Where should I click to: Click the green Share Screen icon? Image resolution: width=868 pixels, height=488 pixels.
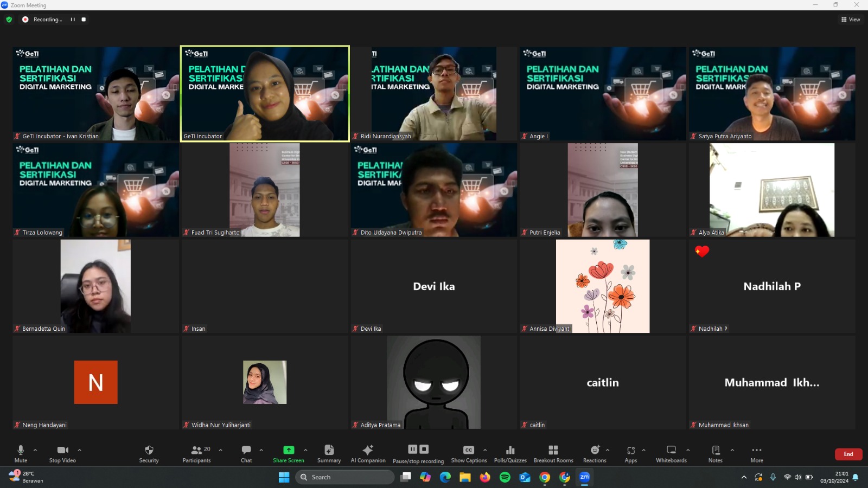pos(289,450)
